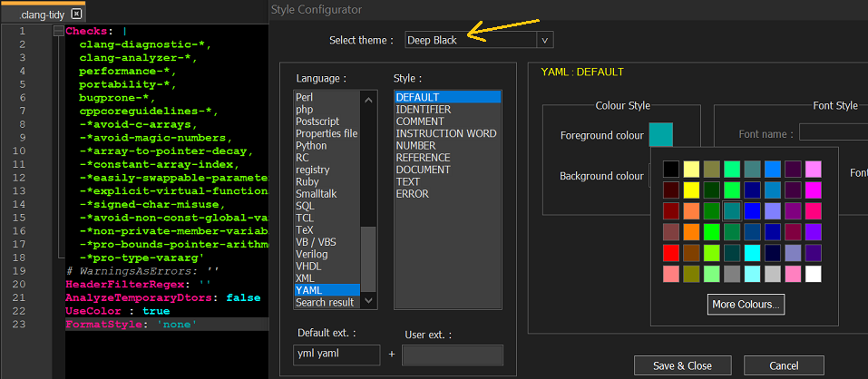Click Save & Close
This screenshot has height=379, width=868.
[683, 365]
